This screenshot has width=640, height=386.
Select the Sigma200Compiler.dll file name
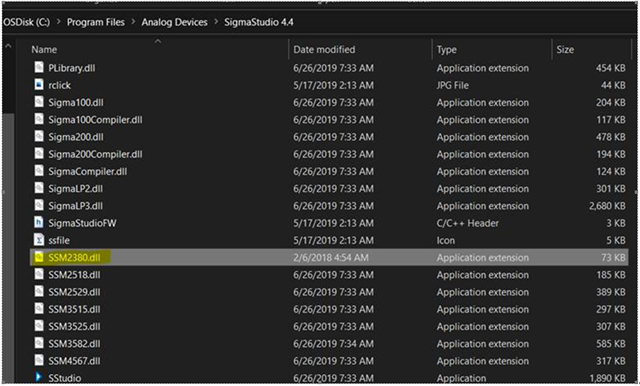pos(95,154)
